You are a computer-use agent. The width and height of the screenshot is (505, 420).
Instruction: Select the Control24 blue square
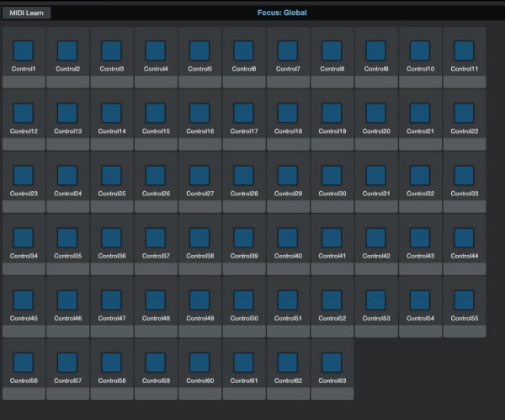pos(67,176)
